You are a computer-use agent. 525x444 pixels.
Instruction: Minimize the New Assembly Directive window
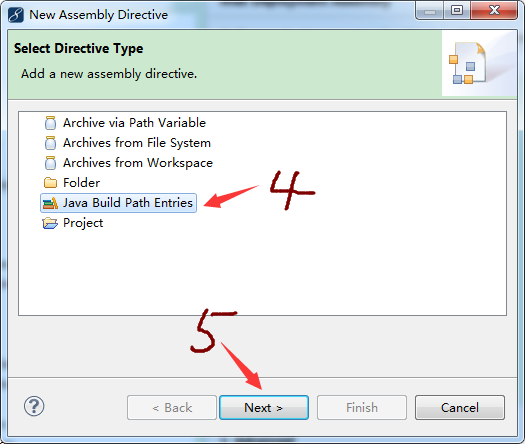(x=430, y=11)
